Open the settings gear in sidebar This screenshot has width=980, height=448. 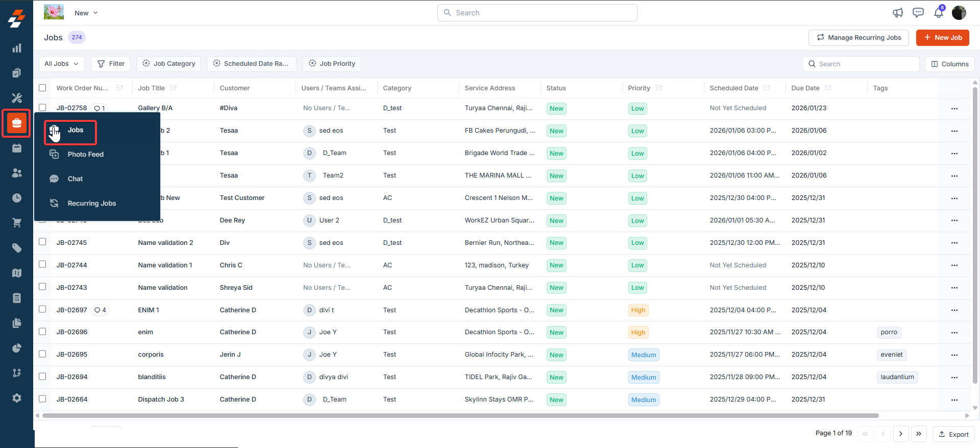click(x=17, y=398)
